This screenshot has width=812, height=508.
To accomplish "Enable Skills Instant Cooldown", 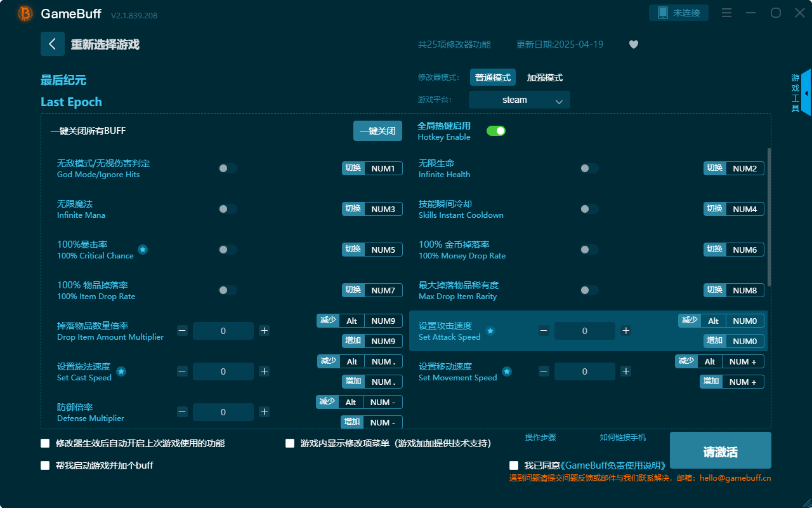I will click(589, 209).
